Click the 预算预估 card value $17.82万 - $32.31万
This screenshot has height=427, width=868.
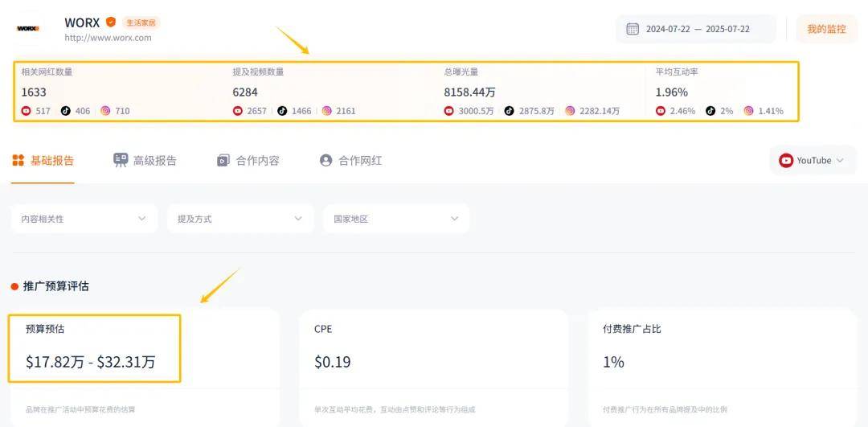pyautogui.click(x=90, y=362)
